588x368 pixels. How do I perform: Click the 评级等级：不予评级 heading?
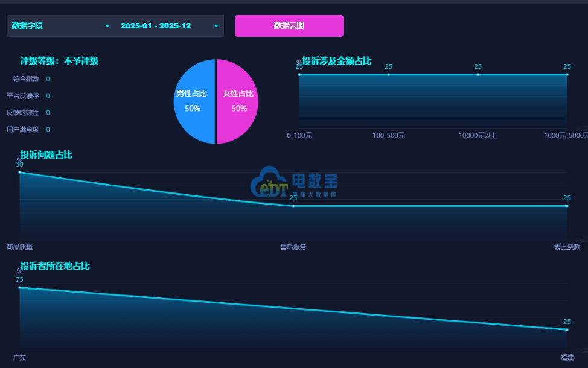coord(59,61)
